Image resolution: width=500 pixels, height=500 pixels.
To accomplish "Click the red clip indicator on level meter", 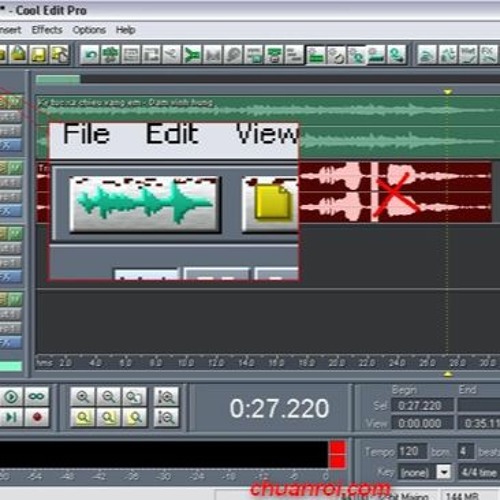I will (x=337, y=455).
